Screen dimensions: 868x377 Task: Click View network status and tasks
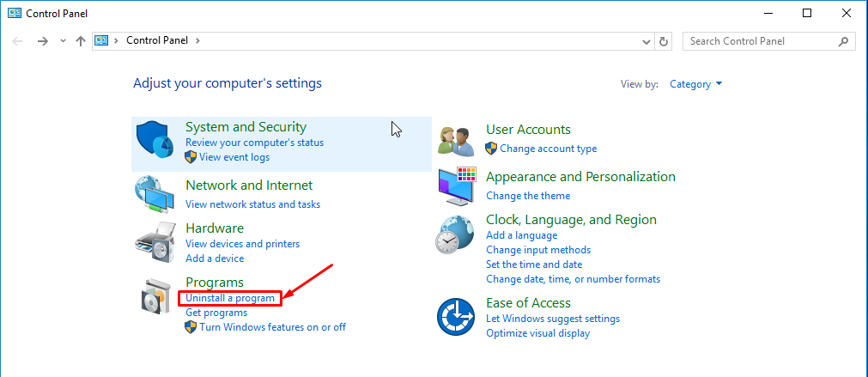[253, 204]
